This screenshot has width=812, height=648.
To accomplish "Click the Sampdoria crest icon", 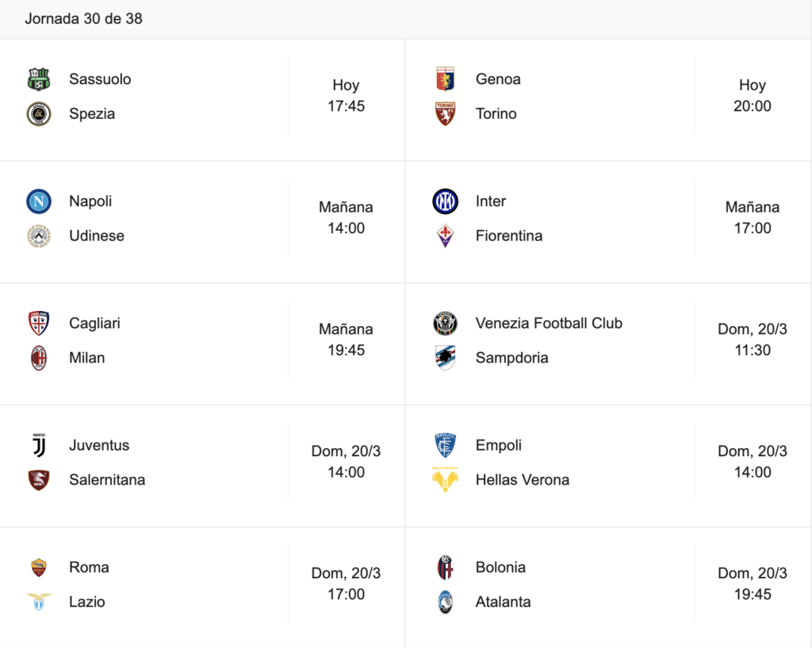I will click(446, 358).
